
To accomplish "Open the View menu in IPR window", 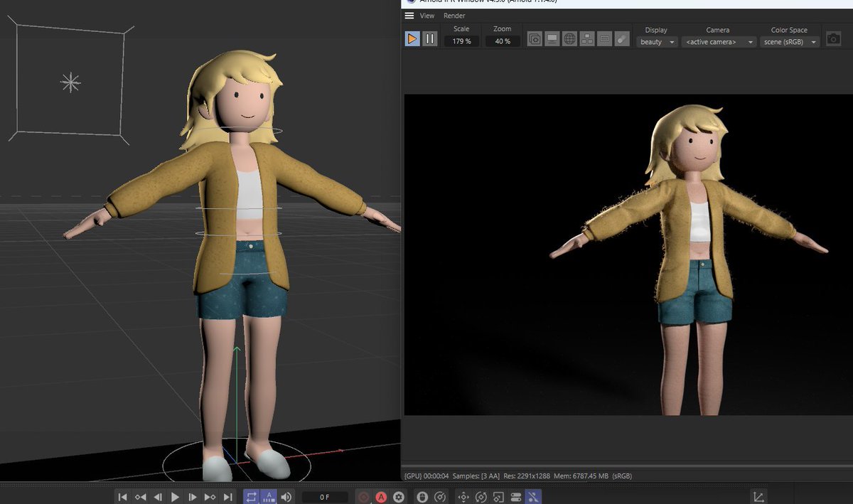I will tap(427, 16).
